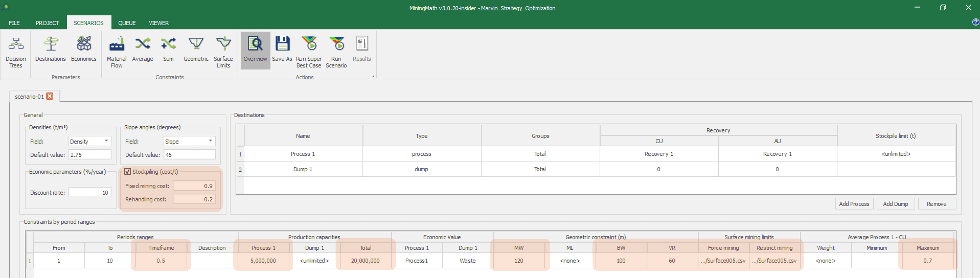Open the PROJECT ribbon tab
Screen dimensions: 980x278
[47, 23]
